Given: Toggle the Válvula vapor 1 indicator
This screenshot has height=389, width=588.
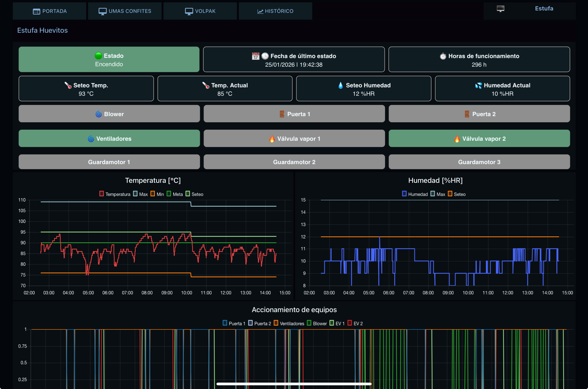Looking at the screenshot, I should point(294,139).
